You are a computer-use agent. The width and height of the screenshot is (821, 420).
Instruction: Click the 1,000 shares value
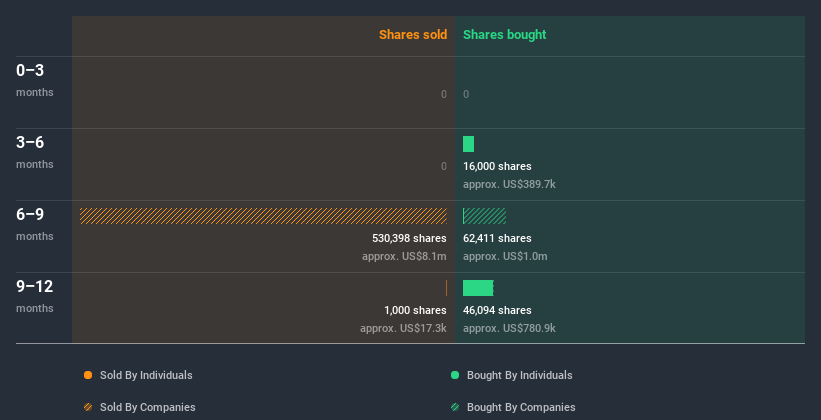point(415,310)
